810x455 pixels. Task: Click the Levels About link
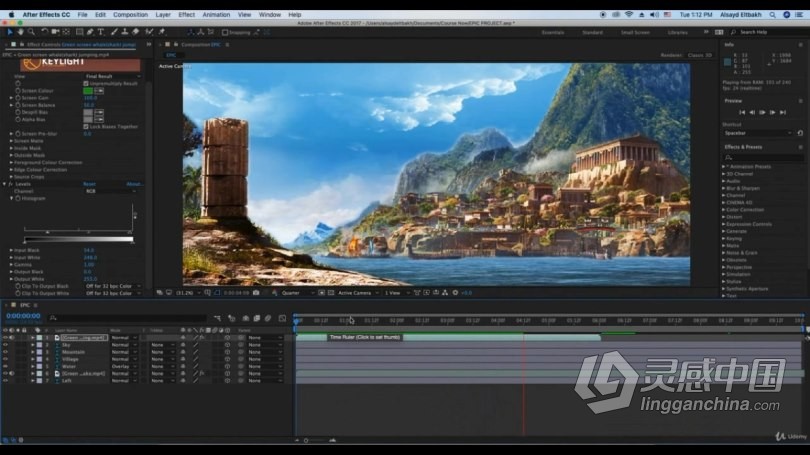tap(134, 184)
